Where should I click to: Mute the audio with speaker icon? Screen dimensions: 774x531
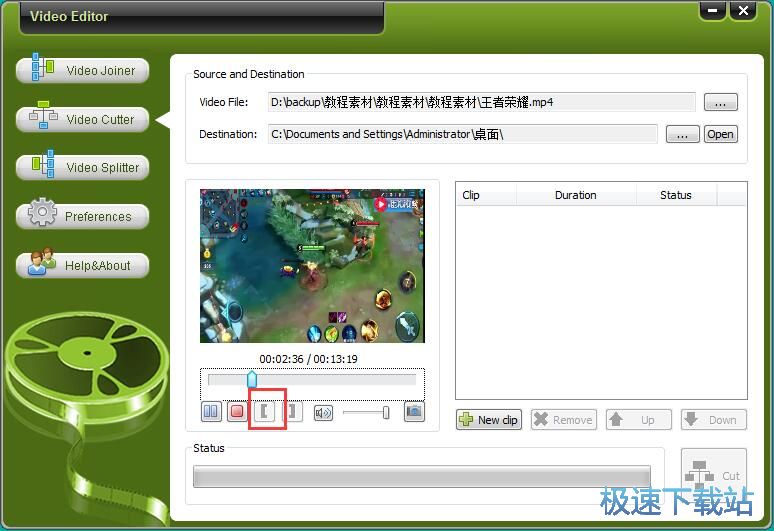pos(323,413)
